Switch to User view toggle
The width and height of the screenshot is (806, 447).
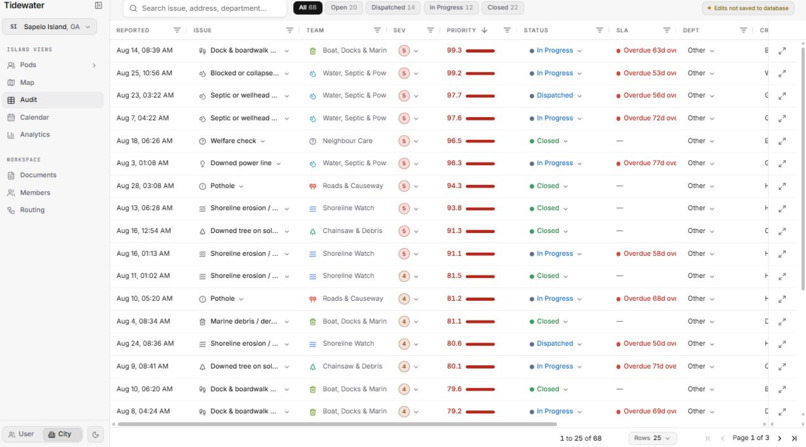22,435
